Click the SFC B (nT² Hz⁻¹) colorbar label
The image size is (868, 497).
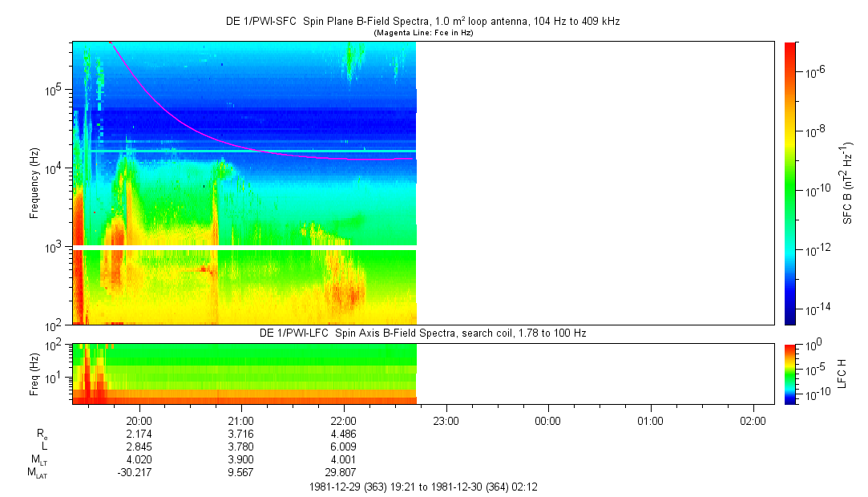[846, 183]
